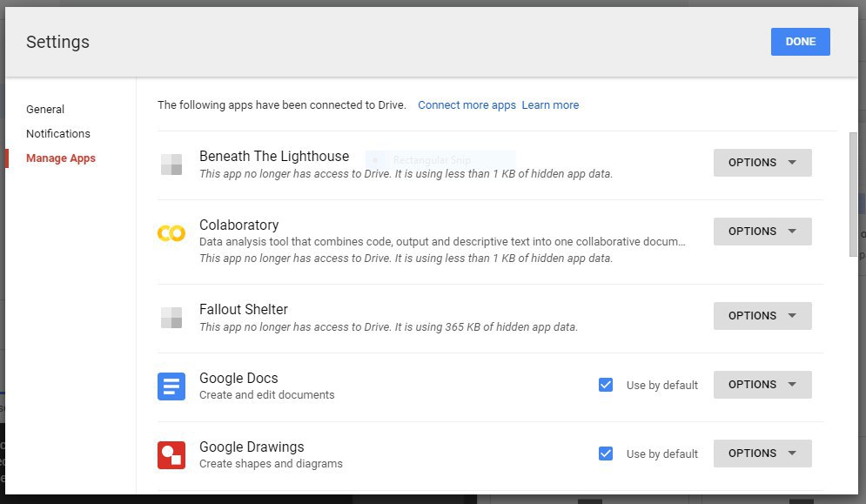866x504 pixels.
Task: Open OPTIONS dropdown for Colaboratory
Action: 762,231
